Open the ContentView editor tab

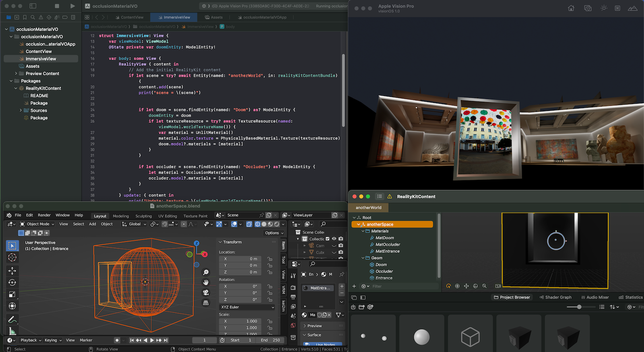pos(129,17)
